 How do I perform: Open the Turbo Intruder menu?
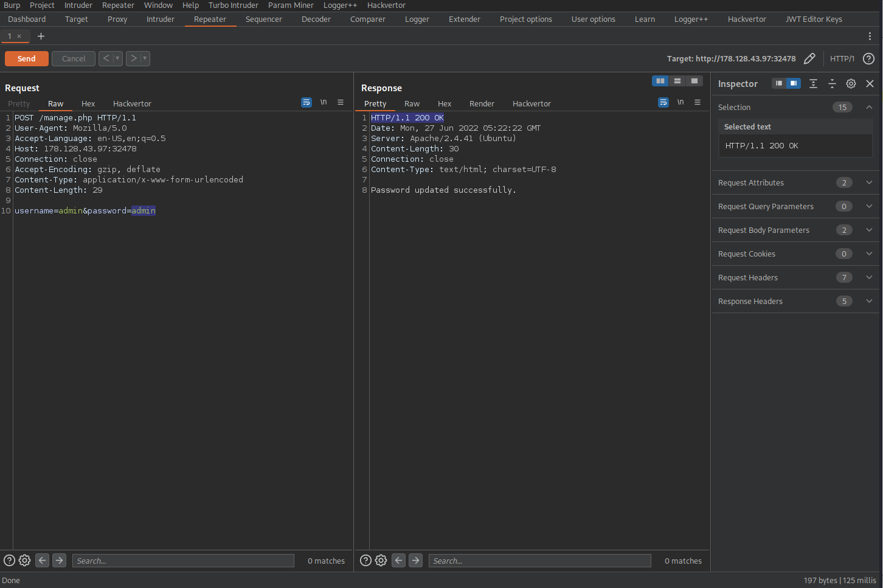(234, 5)
